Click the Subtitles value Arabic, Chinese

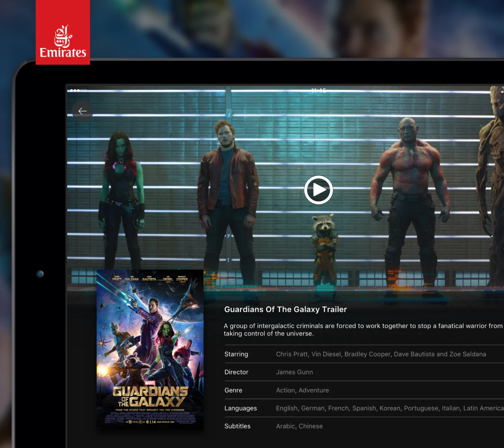click(299, 426)
